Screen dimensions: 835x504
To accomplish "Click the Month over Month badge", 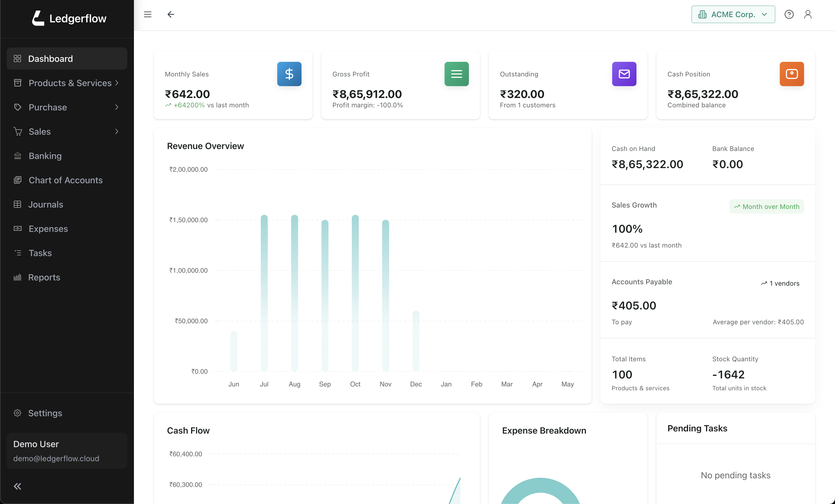I will click(x=767, y=206).
